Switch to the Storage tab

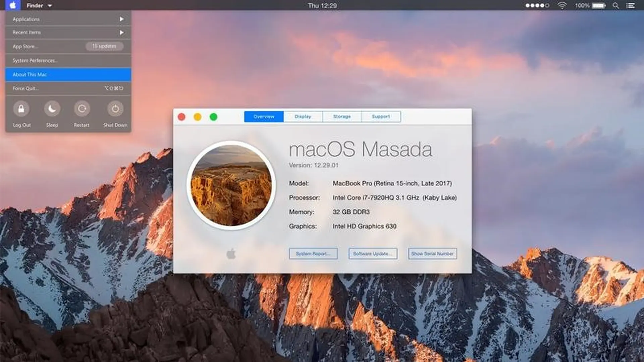coord(342,117)
